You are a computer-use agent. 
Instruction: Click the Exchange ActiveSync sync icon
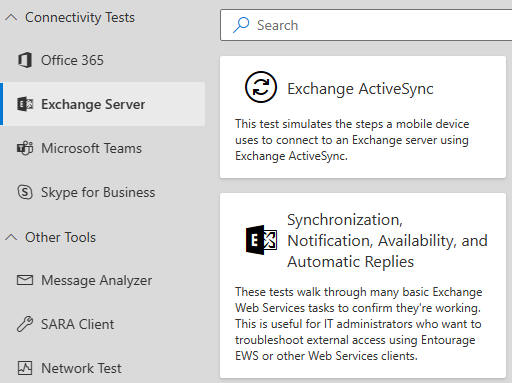click(x=261, y=87)
